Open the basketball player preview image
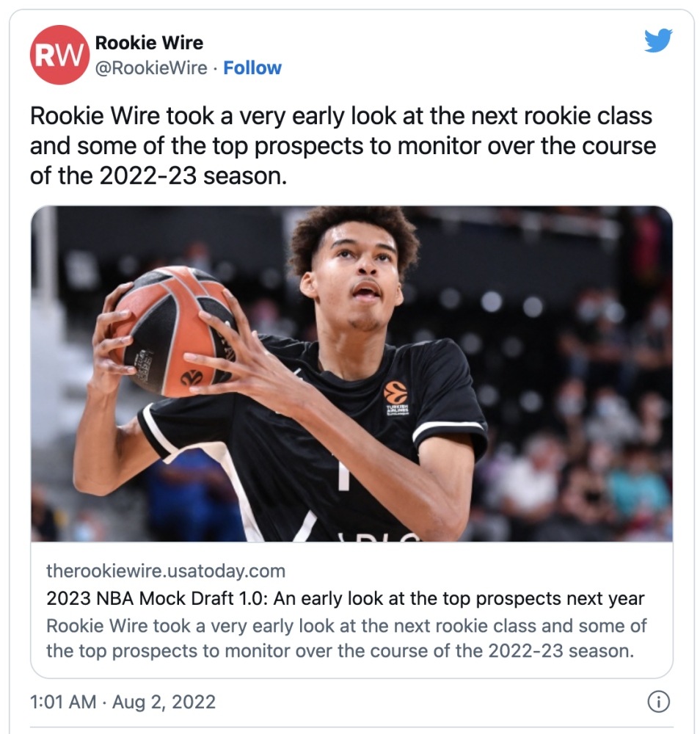This screenshot has width=700, height=734. [x=352, y=374]
